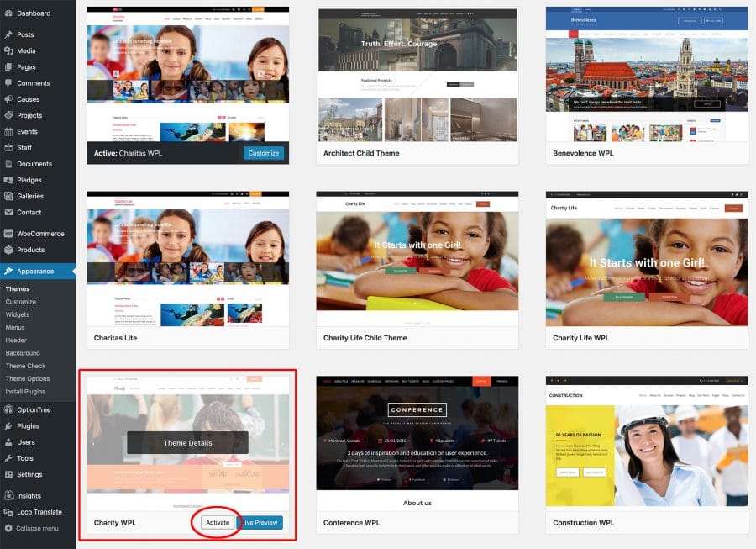The width and height of the screenshot is (756, 549).
Task: Click the Settings icon in sidebar
Action: point(8,474)
